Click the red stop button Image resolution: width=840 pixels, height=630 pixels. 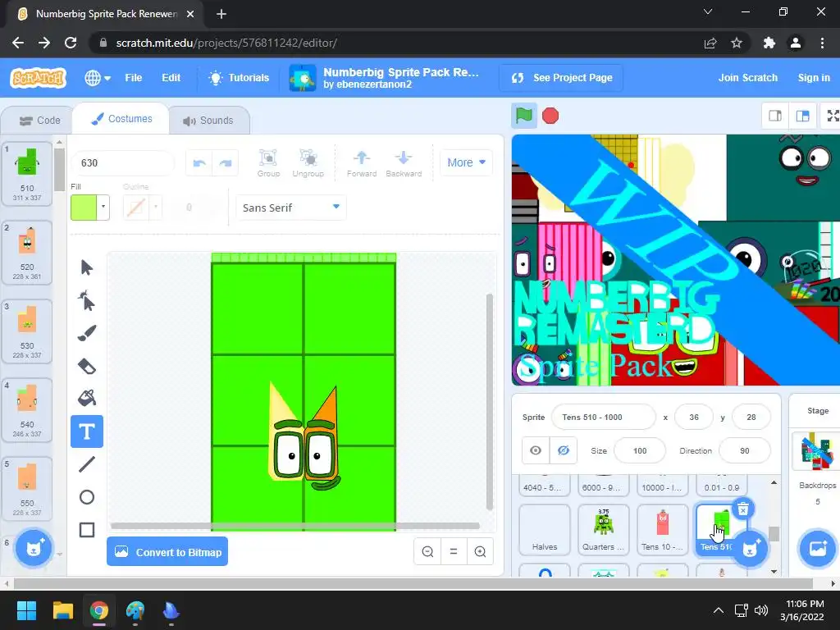[x=550, y=116]
